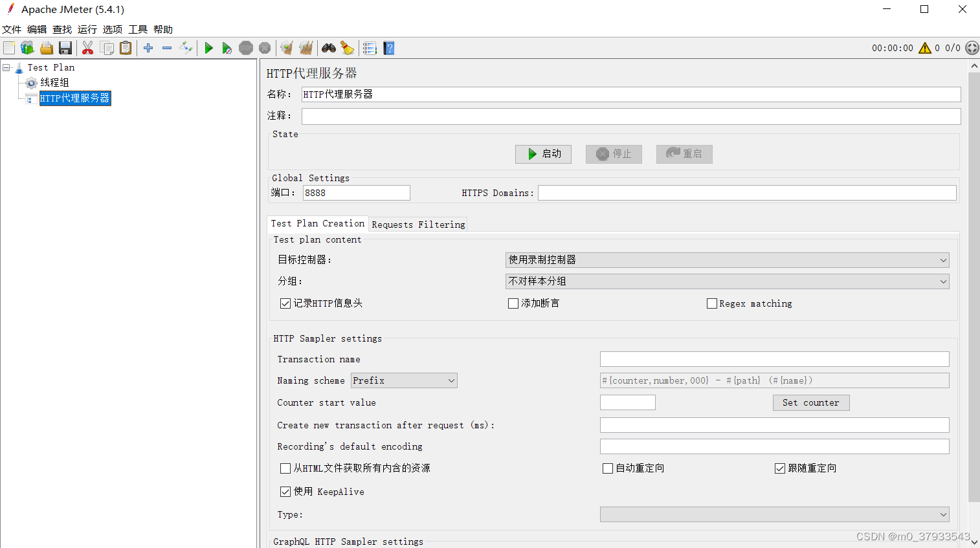Switch to Test Plan Creation tab
Image resolution: width=980 pixels, height=548 pixels.
[318, 223]
